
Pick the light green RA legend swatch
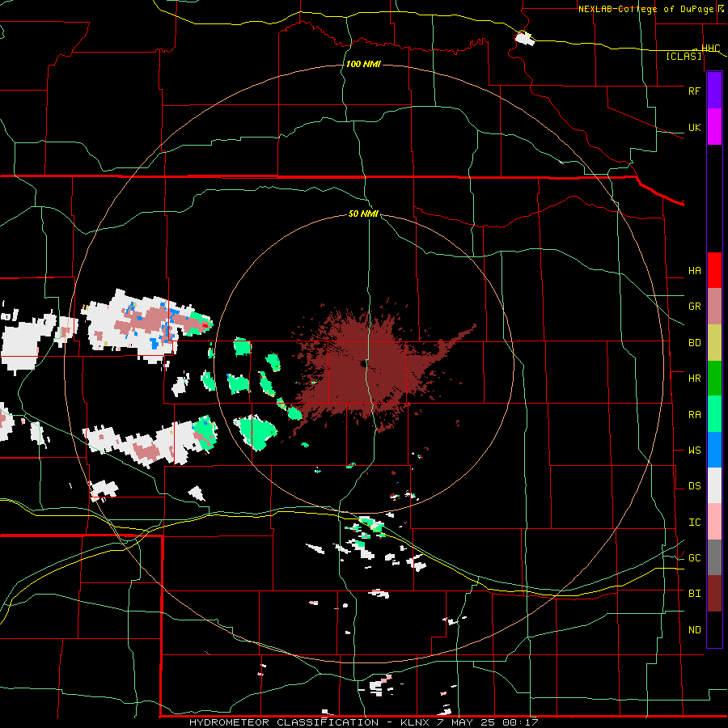click(x=714, y=414)
